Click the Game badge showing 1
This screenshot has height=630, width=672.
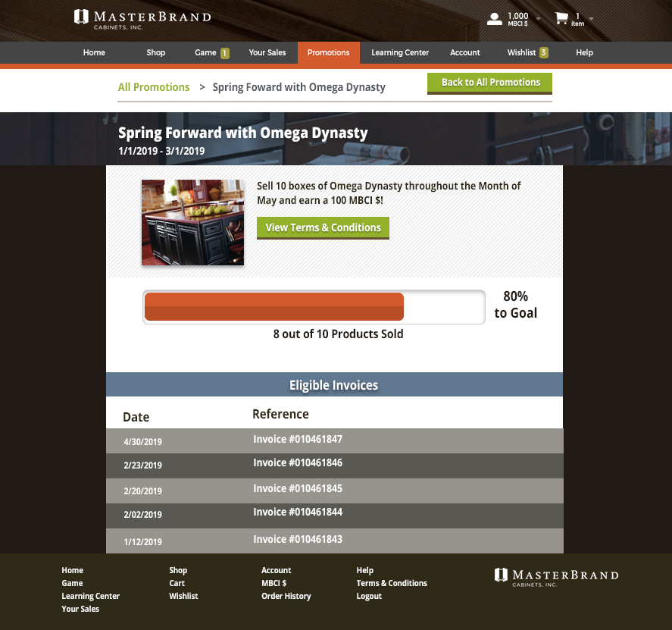224,53
